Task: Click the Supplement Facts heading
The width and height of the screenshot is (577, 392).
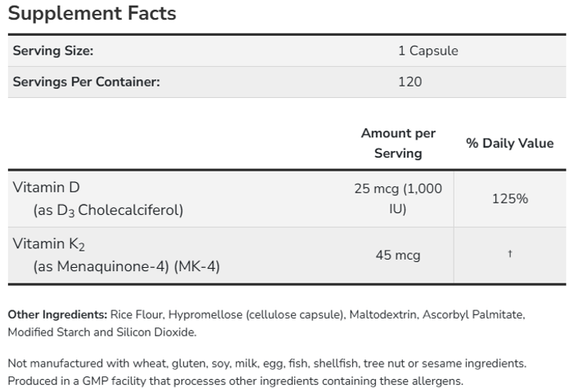Action: click(92, 14)
